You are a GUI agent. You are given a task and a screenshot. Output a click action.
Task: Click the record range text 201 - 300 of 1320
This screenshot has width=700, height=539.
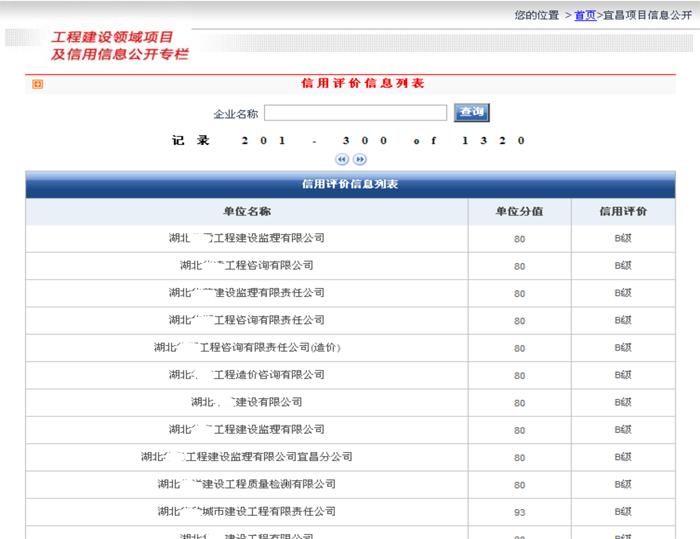349,141
